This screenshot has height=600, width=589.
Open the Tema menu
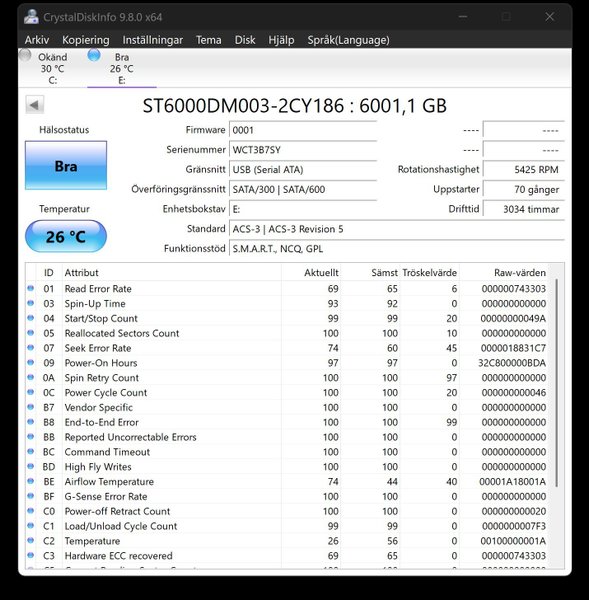(x=209, y=40)
